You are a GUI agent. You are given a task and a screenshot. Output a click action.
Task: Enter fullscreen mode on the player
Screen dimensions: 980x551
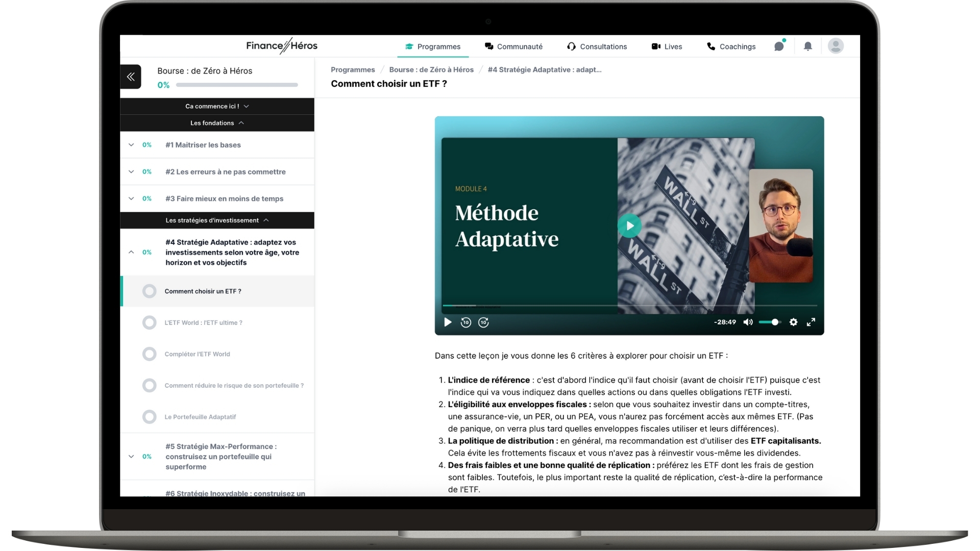click(x=811, y=322)
